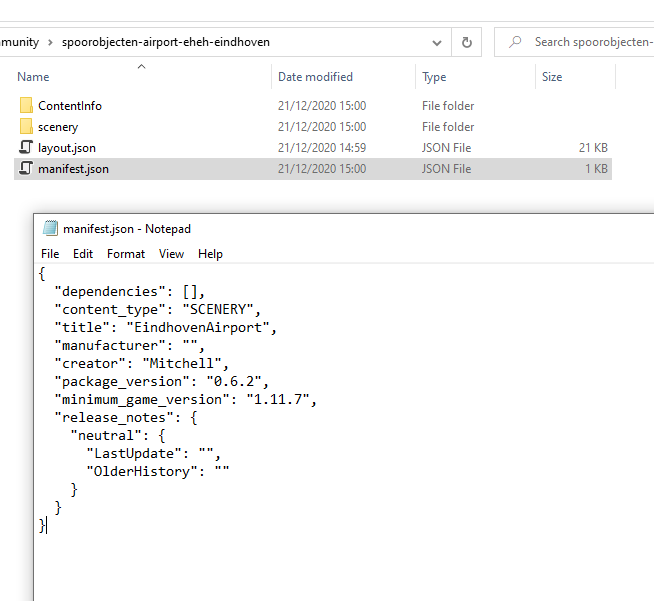Click the 21 KB size of layout.json

click(x=593, y=148)
